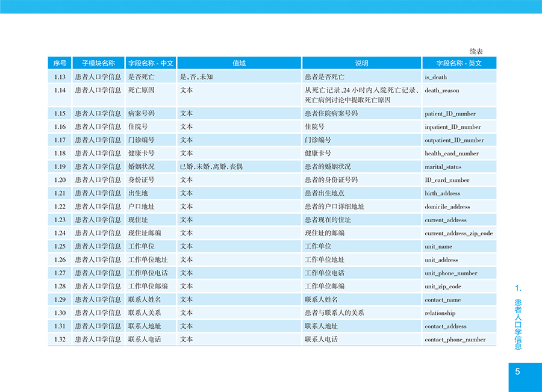This screenshot has width=542, height=392.
Task: Select serial number 1.32
Action: [60, 340]
